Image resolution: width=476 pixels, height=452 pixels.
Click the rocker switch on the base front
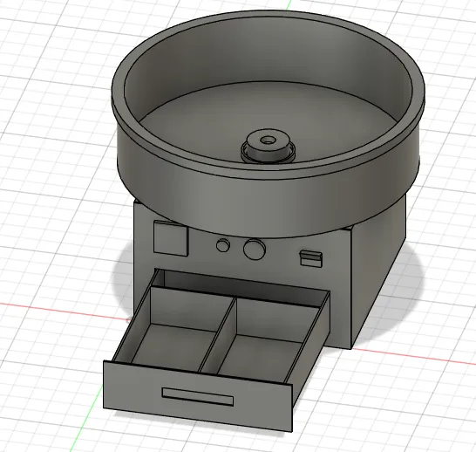tap(311, 258)
